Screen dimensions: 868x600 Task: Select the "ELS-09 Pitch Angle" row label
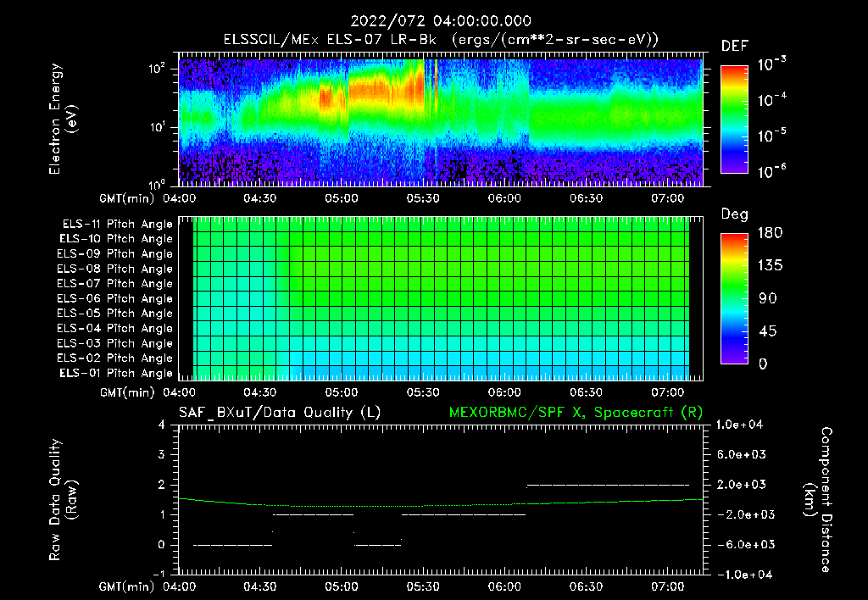pyautogui.click(x=115, y=254)
